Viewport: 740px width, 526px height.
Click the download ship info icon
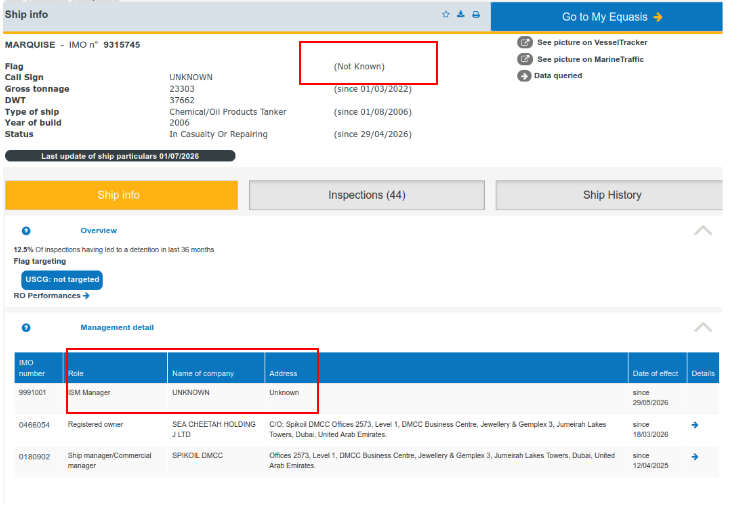point(461,14)
